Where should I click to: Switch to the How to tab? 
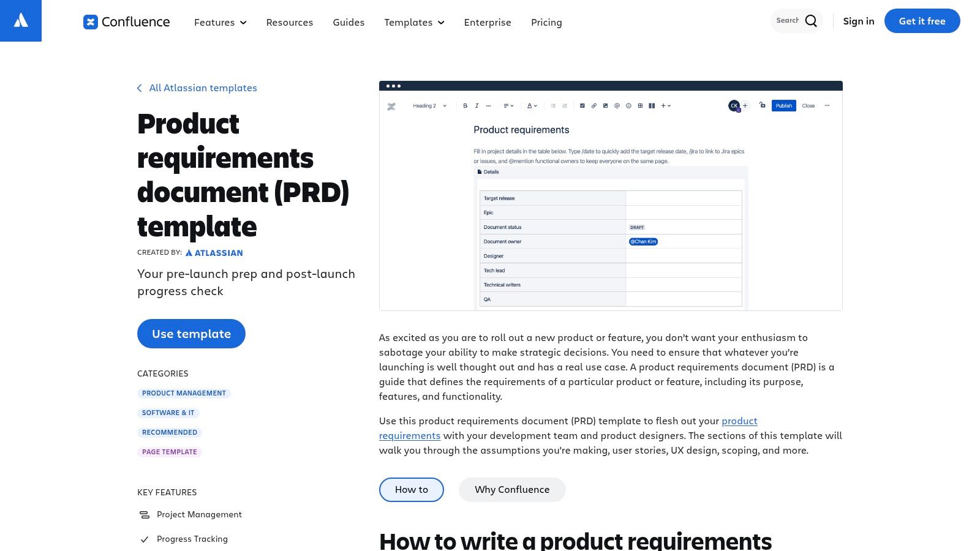tap(412, 490)
